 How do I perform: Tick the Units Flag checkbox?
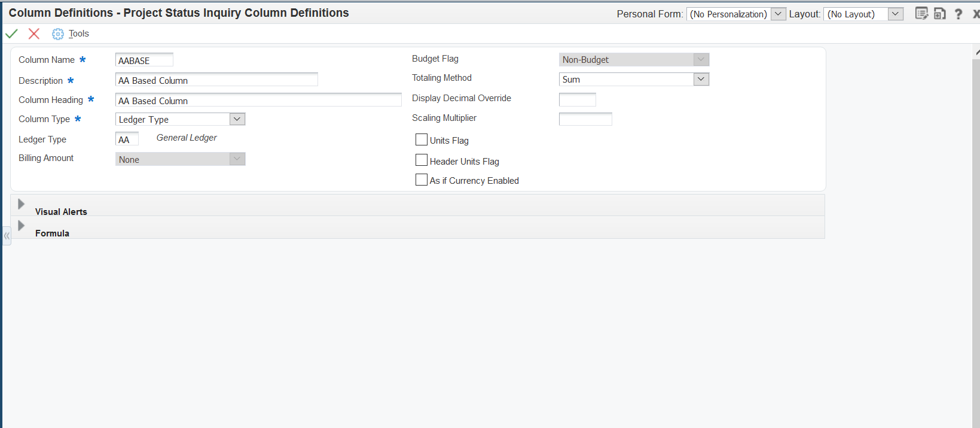[x=422, y=140]
